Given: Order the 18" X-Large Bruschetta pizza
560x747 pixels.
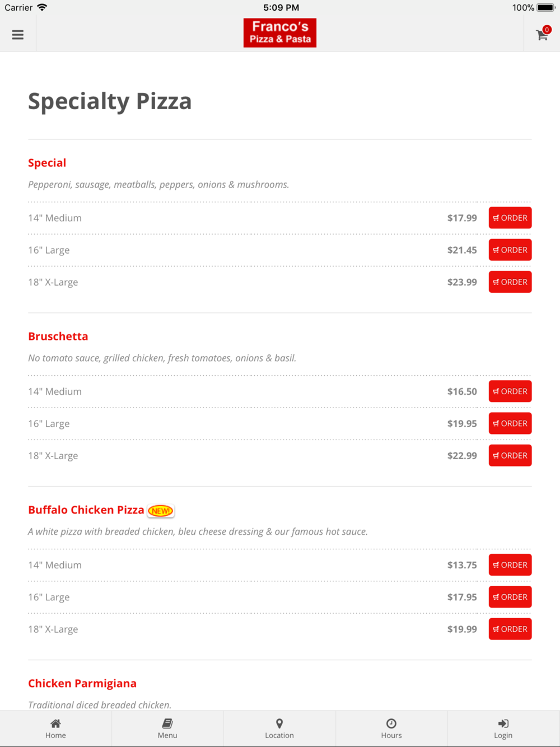Looking at the screenshot, I should click(510, 455).
